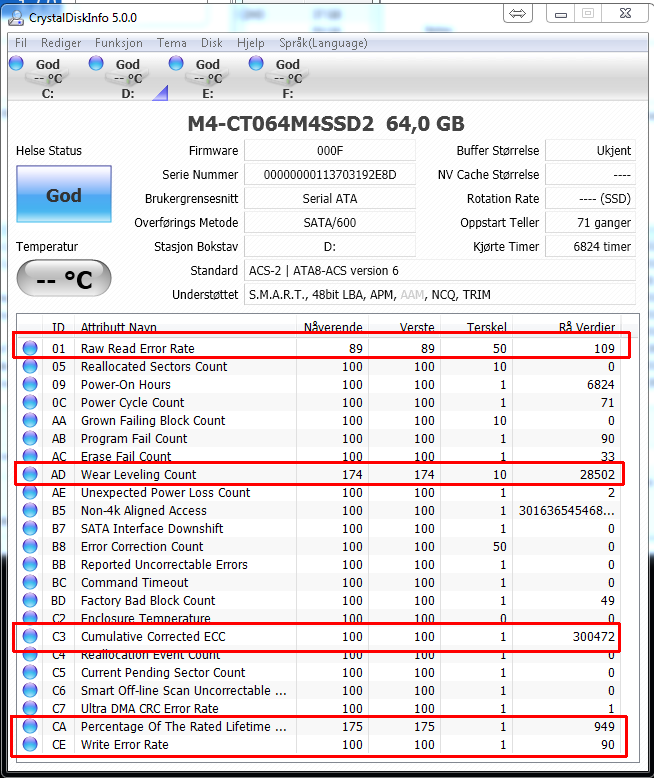654x778 pixels.
Task: Click status circle for Ultra DMA CRC Error Rate
Action: point(30,708)
